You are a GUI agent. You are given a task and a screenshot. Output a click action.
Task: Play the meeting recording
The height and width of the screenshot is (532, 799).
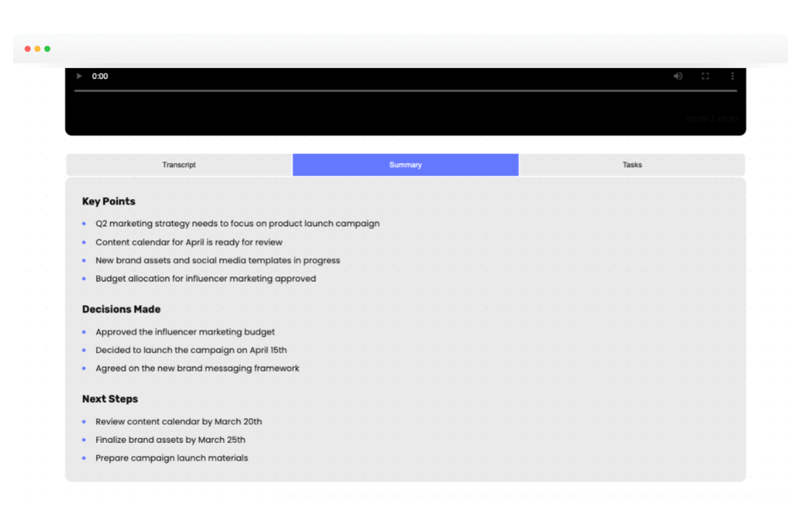[80, 76]
